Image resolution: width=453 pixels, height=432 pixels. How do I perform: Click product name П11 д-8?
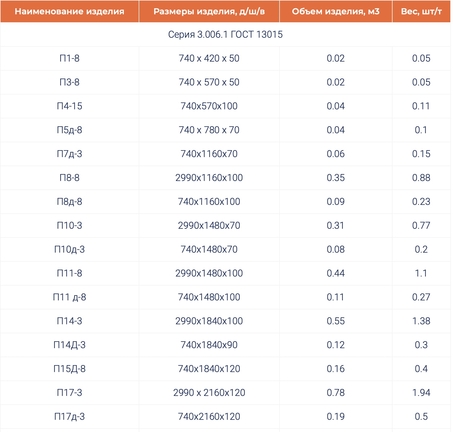pyautogui.click(x=69, y=297)
